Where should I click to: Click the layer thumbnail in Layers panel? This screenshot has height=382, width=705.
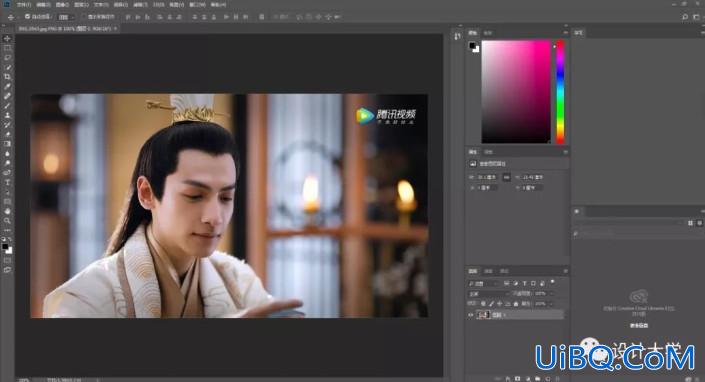pos(483,315)
